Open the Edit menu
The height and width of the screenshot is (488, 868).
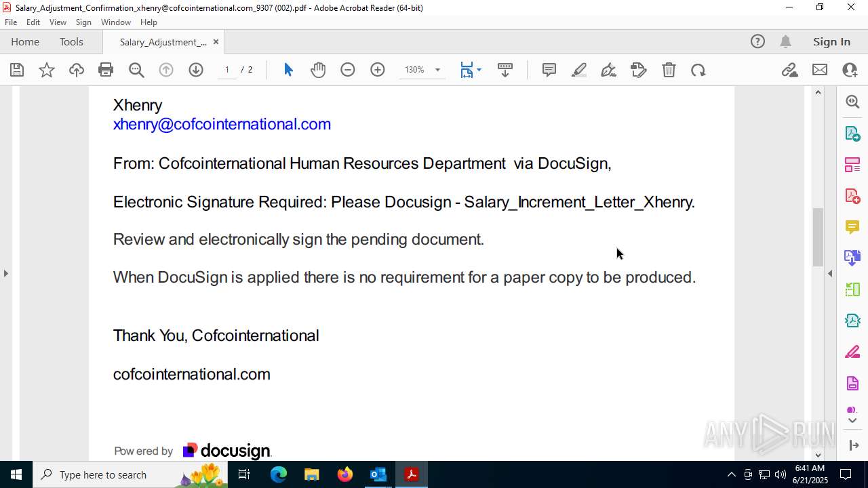pos(33,22)
